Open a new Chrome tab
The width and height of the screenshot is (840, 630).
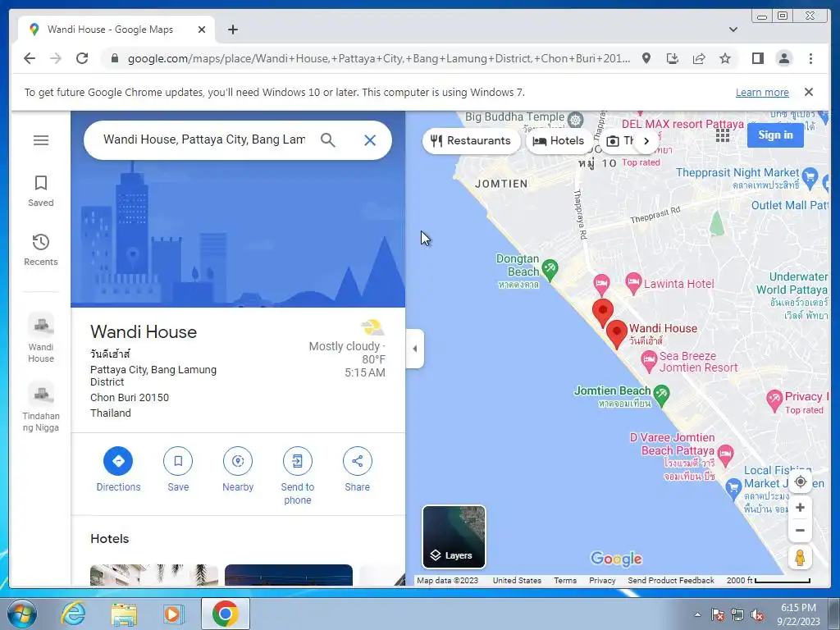pos(232,30)
